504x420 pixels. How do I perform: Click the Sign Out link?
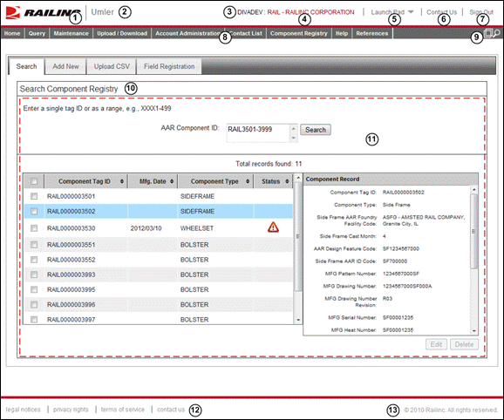click(x=481, y=12)
